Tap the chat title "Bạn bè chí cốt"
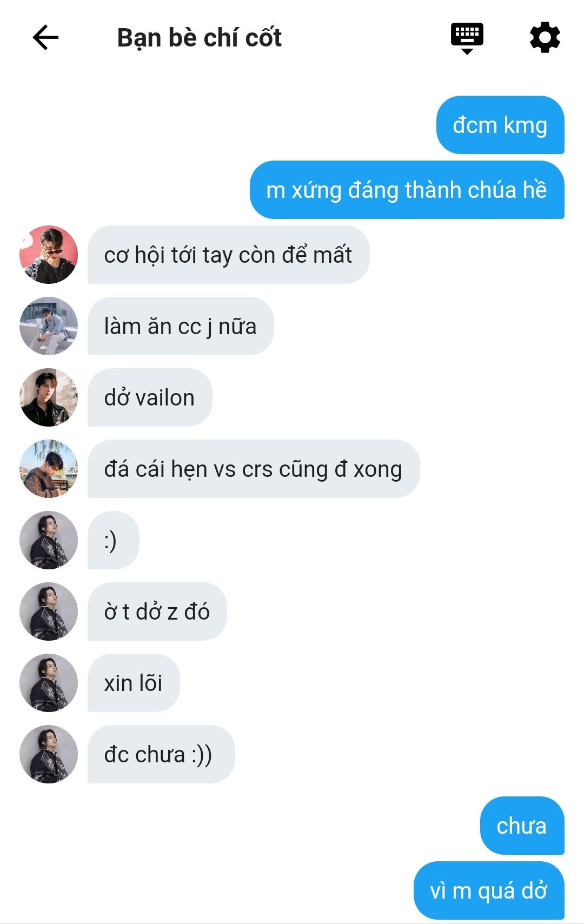The image size is (584, 924). point(200,38)
